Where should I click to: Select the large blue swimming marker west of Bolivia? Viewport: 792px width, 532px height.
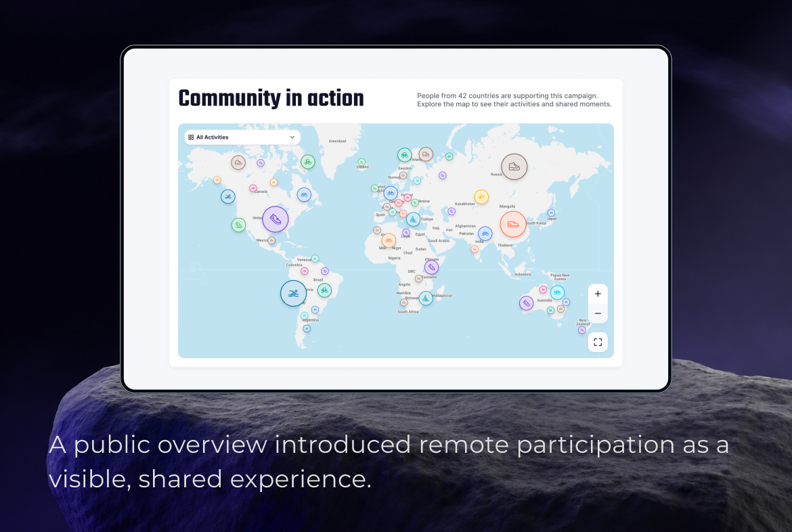tap(293, 294)
